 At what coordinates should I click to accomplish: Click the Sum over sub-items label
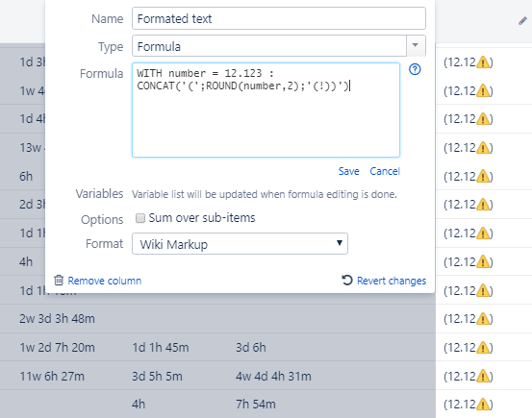click(x=202, y=218)
